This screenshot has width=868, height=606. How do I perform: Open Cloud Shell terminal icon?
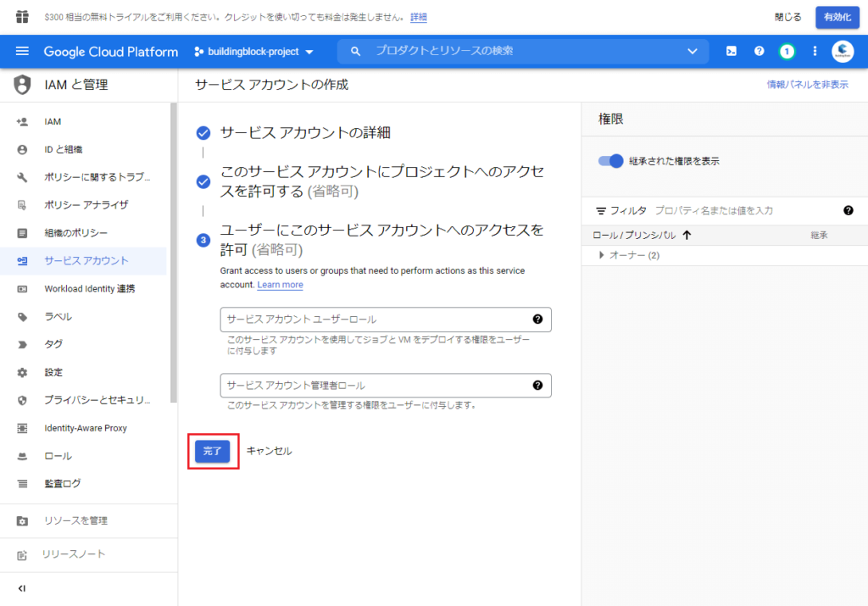[x=732, y=52]
